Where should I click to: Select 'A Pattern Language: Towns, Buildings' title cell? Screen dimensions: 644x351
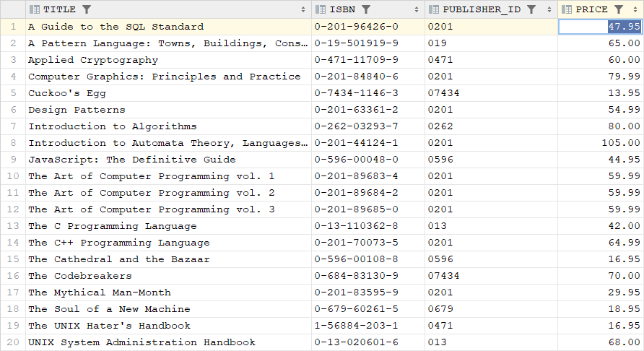click(168, 43)
